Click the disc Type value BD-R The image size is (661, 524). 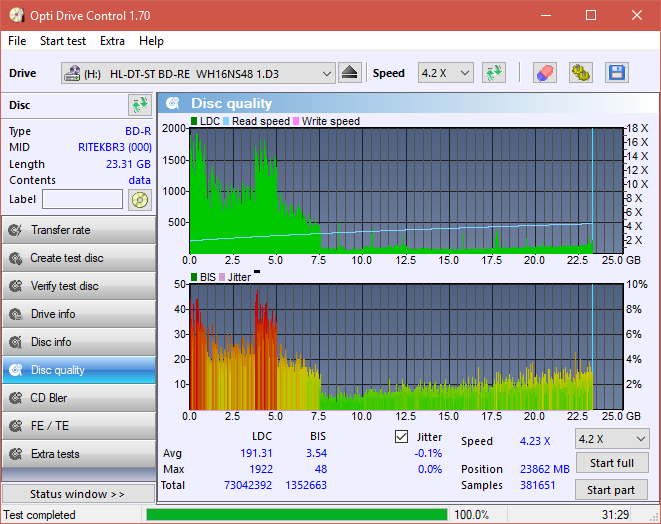[x=138, y=131]
